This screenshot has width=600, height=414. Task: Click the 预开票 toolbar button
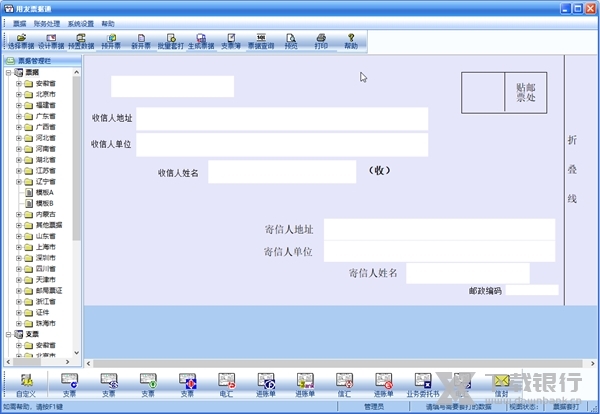pos(111,41)
